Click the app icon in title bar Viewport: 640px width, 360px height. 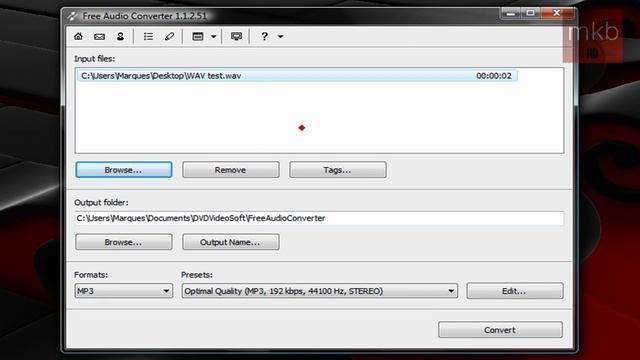tap(72, 16)
